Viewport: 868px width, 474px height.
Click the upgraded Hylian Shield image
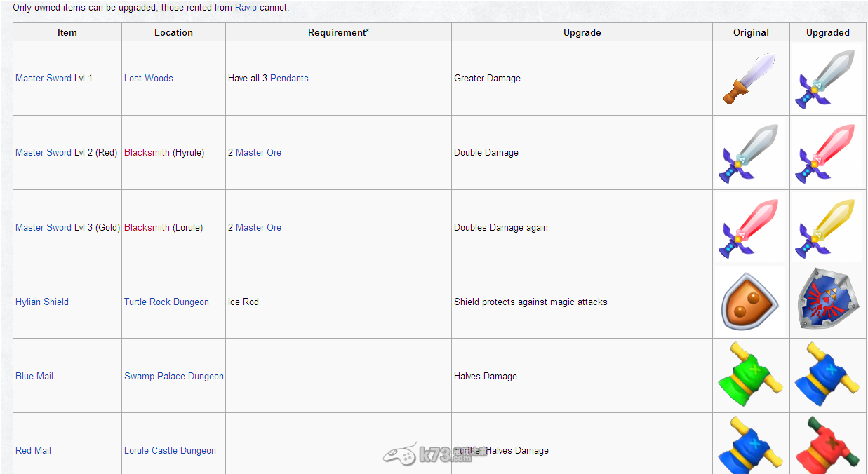click(827, 300)
